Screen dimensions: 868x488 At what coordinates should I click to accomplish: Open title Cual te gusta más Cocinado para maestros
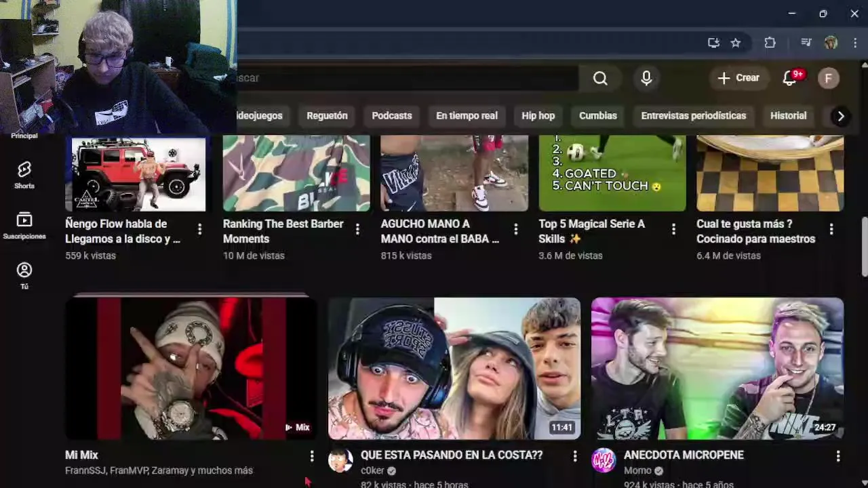coord(755,231)
